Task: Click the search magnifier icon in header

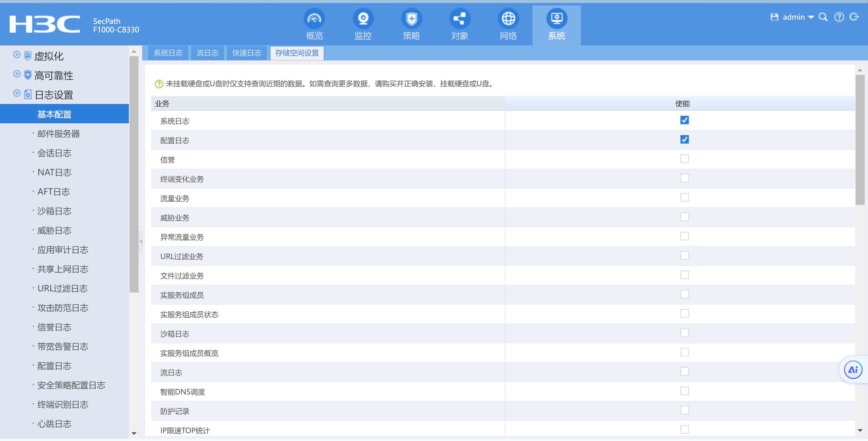Action: point(823,17)
